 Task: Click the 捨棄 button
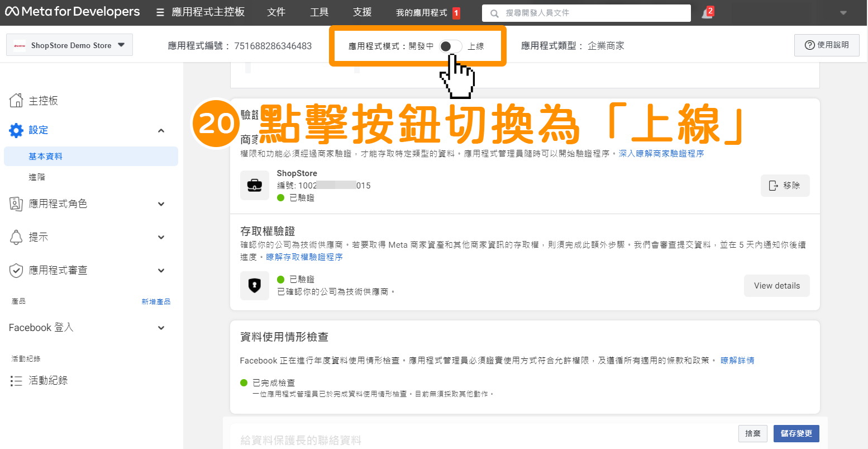click(x=753, y=433)
